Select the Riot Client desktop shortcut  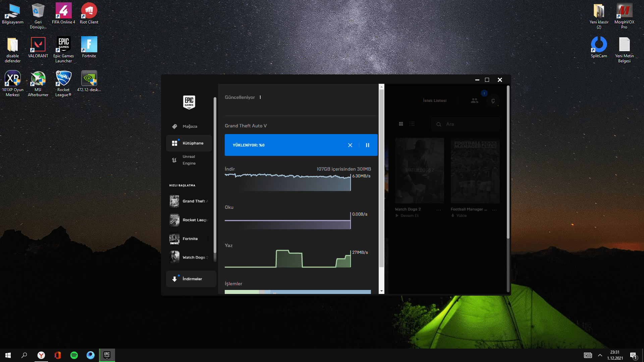click(x=89, y=14)
